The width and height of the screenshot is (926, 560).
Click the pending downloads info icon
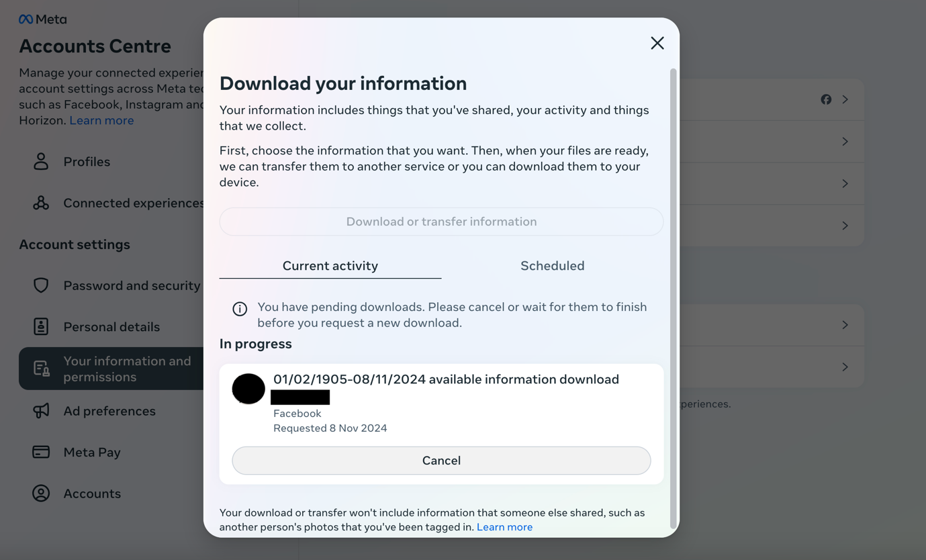240,309
